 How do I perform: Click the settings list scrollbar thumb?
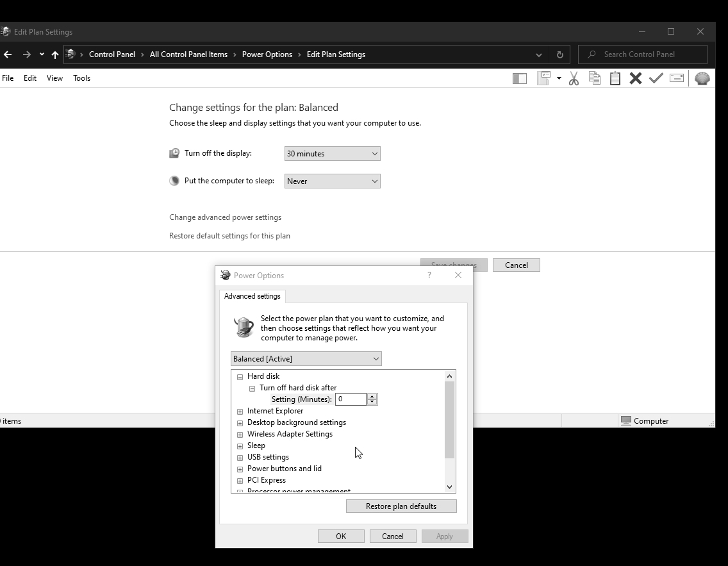point(449,420)
